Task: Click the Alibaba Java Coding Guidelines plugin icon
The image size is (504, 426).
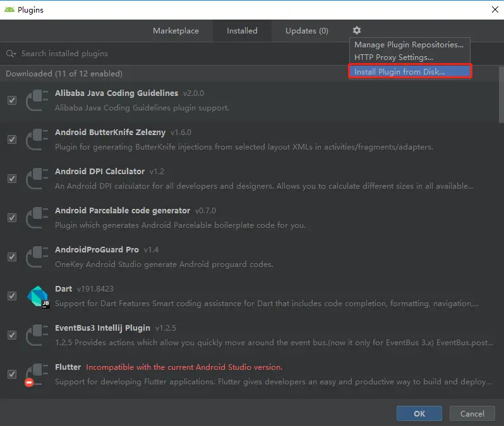Action: click(x=37, y=100)
